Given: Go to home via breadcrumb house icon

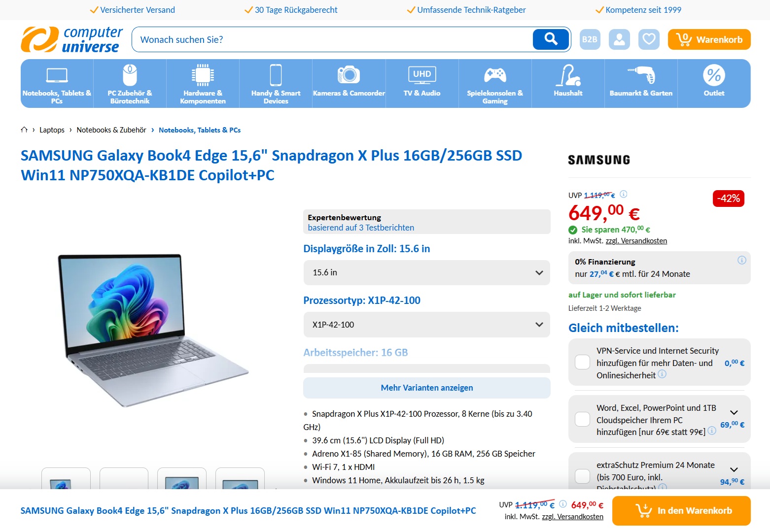Looking at the screenshot, I should click(x=24, y=130).
